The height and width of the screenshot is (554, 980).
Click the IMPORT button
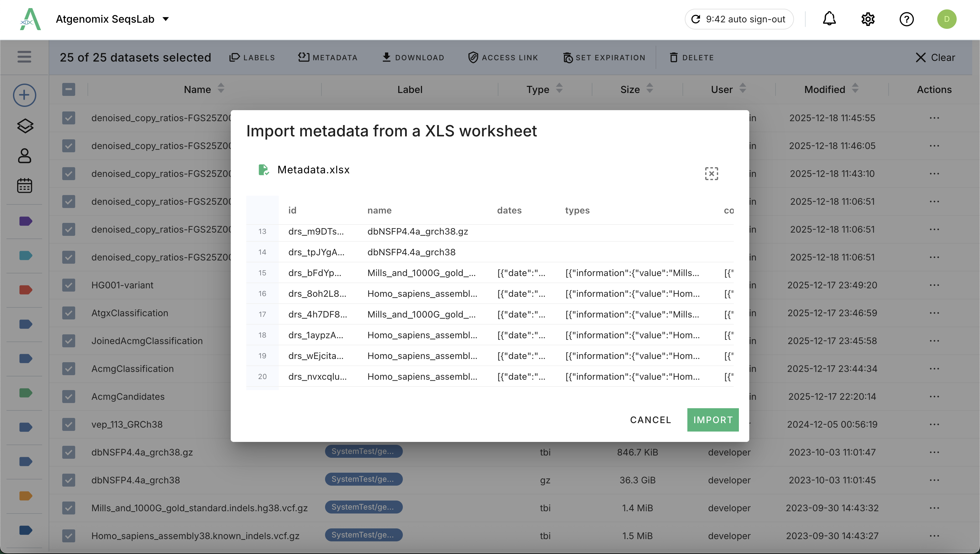712,419
